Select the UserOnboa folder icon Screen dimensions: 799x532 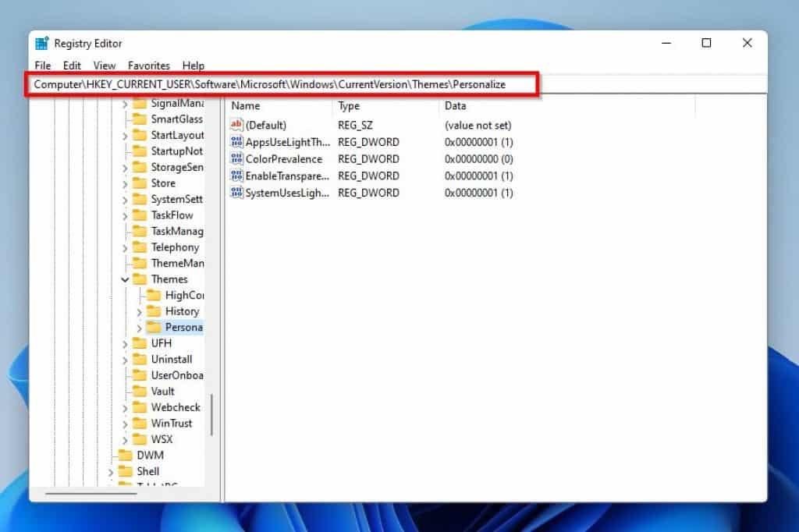pyautogui.click(x=140, y=375)
